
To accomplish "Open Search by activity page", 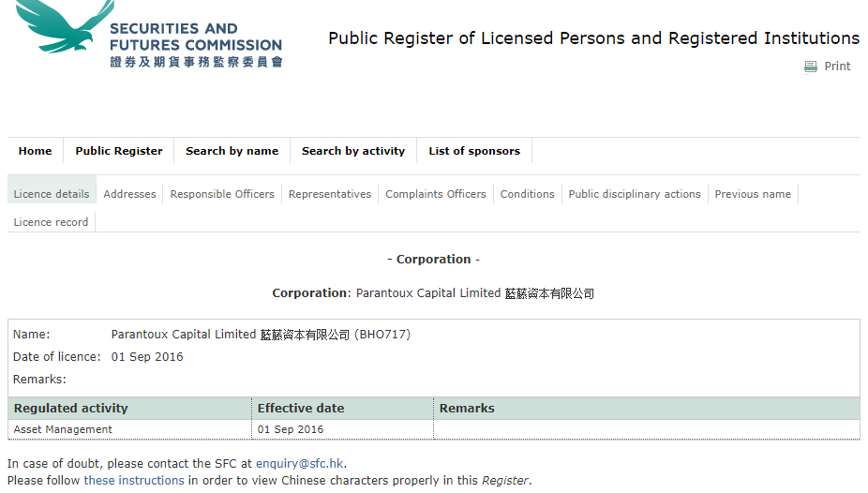I will pos(353,151).
